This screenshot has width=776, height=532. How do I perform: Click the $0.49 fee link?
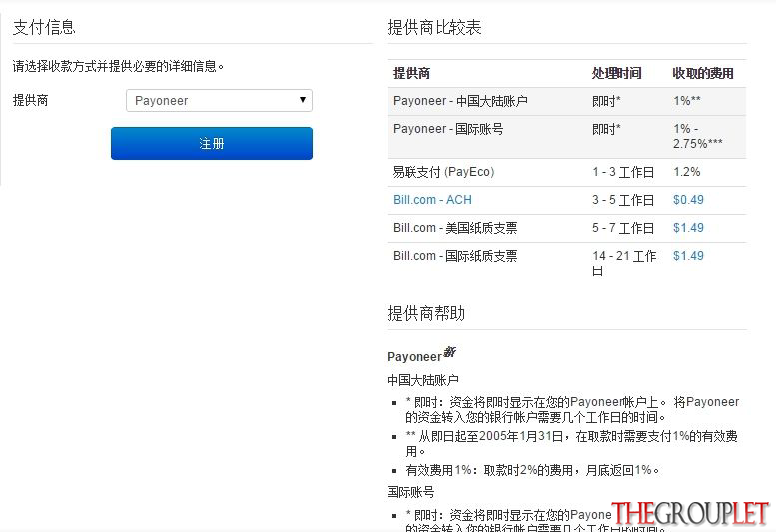[688, 200]
